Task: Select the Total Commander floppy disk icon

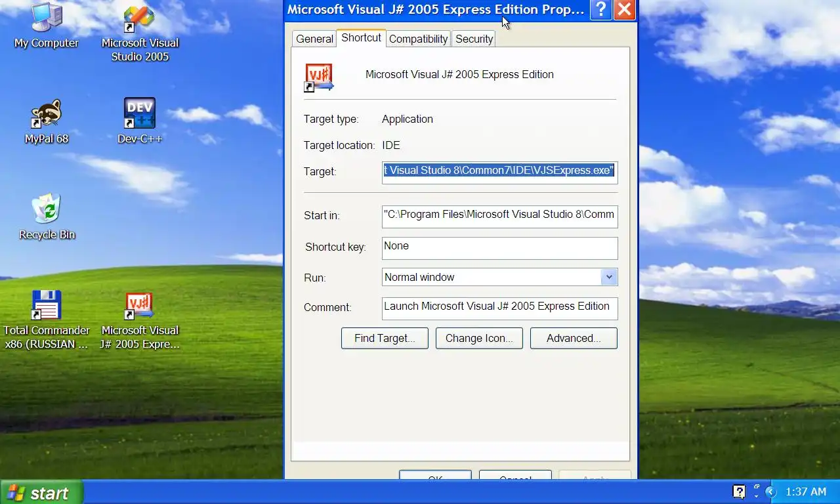Action: point(47,305)
